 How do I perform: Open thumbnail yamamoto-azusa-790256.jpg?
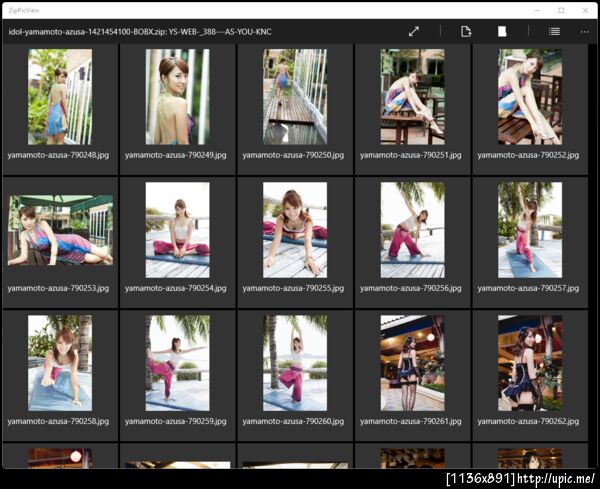tap(412, 230)
